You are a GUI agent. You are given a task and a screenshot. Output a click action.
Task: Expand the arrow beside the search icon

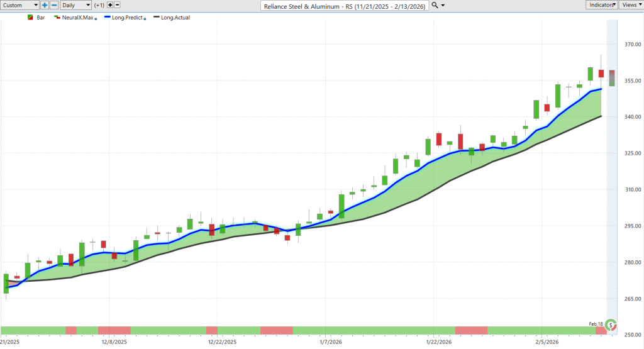(443, 6)
